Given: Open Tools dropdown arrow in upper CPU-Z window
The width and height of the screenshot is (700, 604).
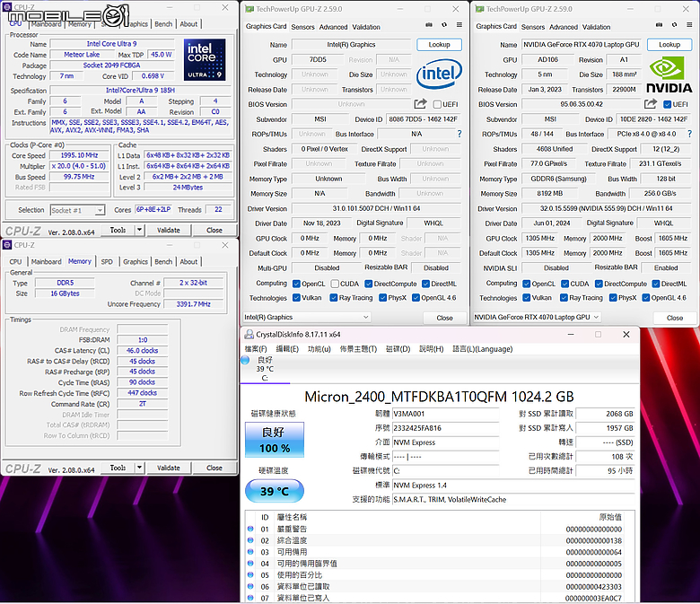Looking at the screenshot, I should [x=139, y=230].
